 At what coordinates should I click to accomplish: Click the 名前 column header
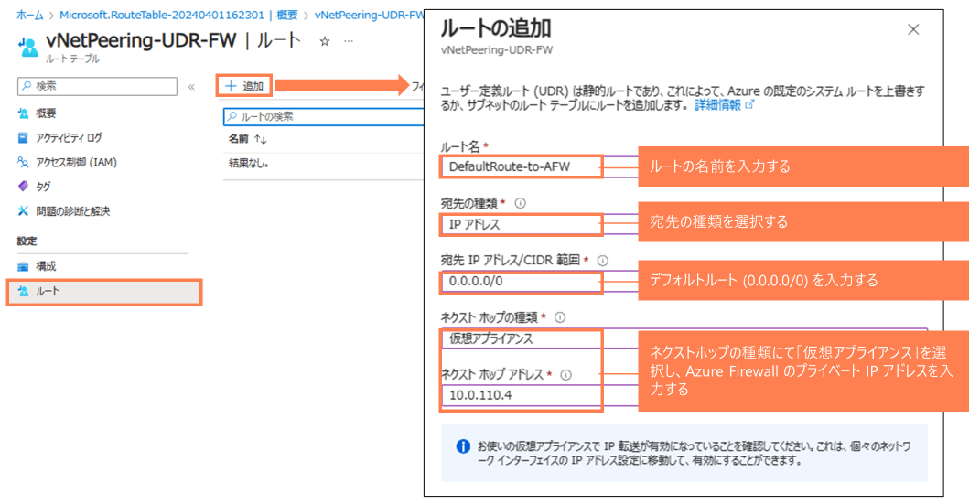[x=239, y=139]
